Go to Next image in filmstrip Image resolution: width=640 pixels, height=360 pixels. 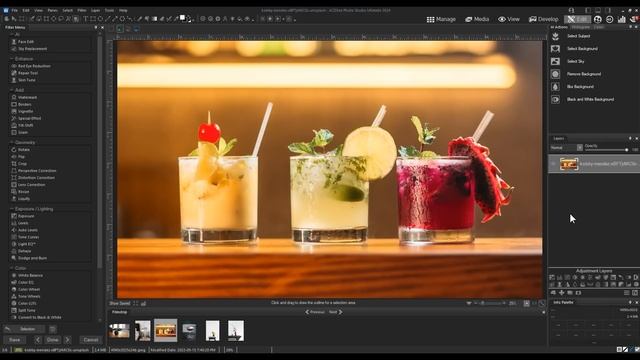336,312
